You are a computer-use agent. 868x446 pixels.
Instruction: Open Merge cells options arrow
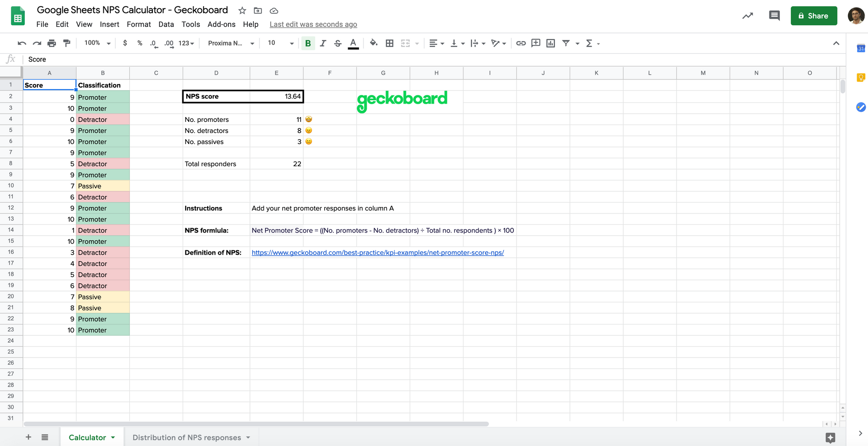tap(417, 43)
